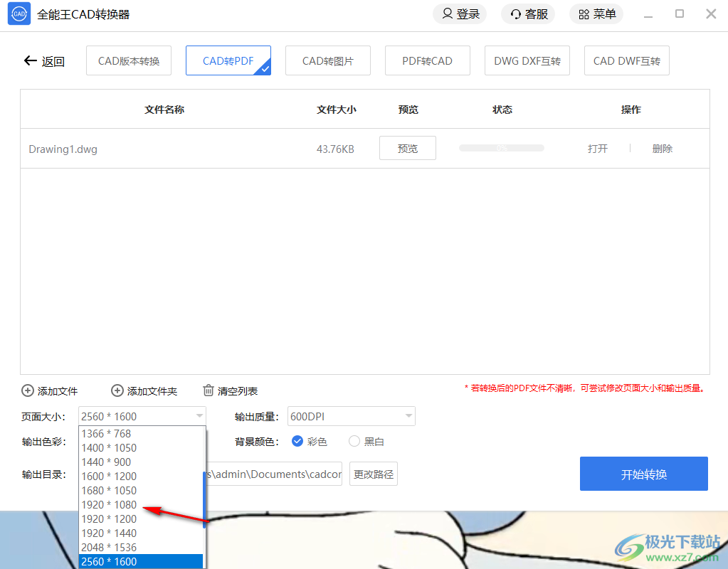The height and width of the screenshot is (569, 728).
Task: Click 打开 for Drawing1.dwg
Action: click(597, 149)
